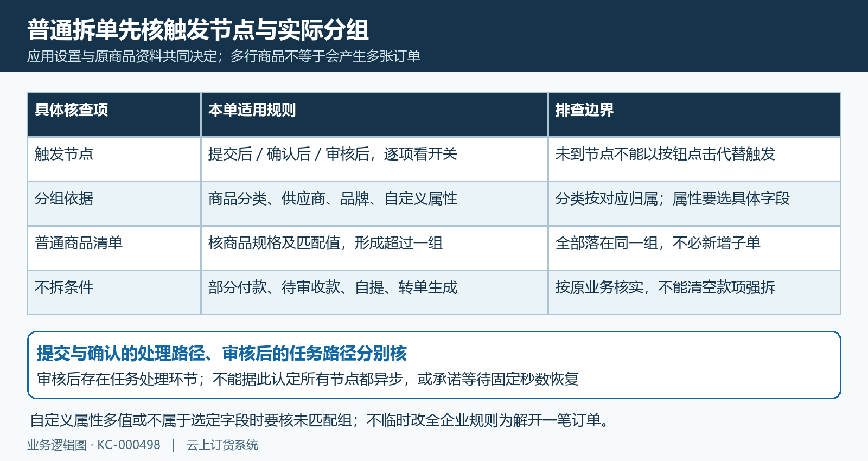868x461 pixels.
Task: Click the subtitle starting with 应用设置与原商品资料
Action: click(224, 56)
